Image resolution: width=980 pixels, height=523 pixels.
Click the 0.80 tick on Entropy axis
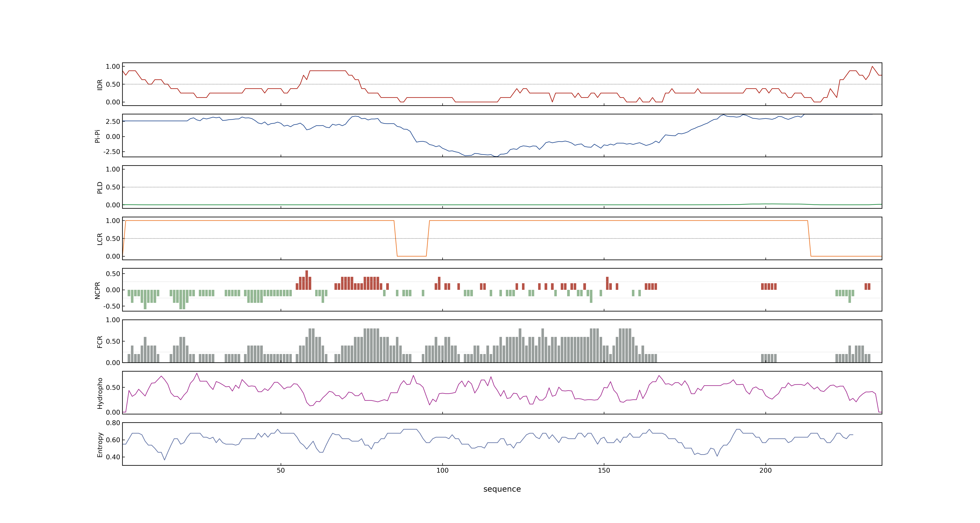tap(113, 423)
